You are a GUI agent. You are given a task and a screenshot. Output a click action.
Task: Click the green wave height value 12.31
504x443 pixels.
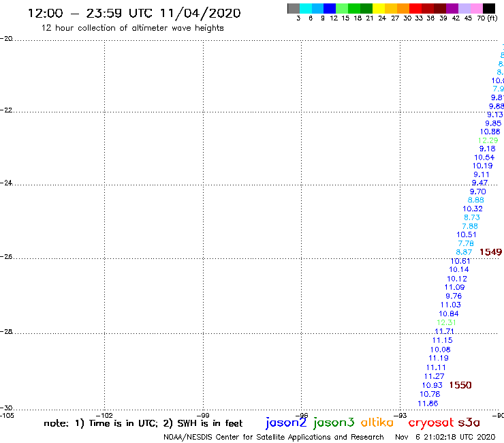pyautogui.click(x=446, y=322)
